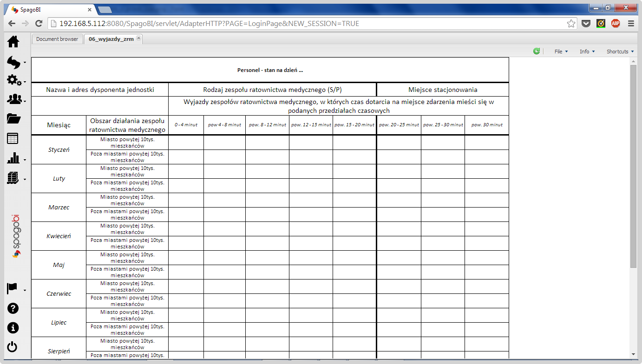Open the gears settings menu icon
Screen dimensions: 642x364
click(x=14, y=80)
